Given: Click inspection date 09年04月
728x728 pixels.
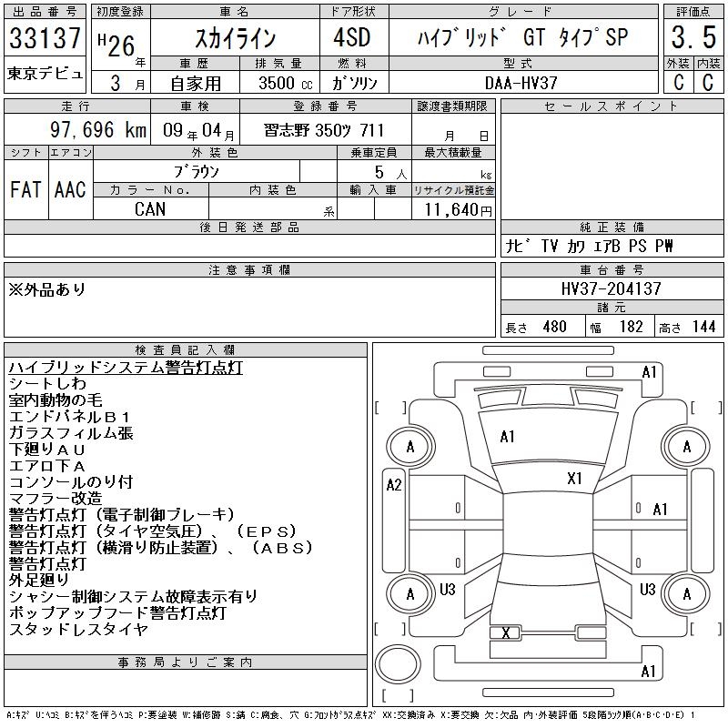Looking at the screenshot, I should pyautogui.click(x=198, y=130).
